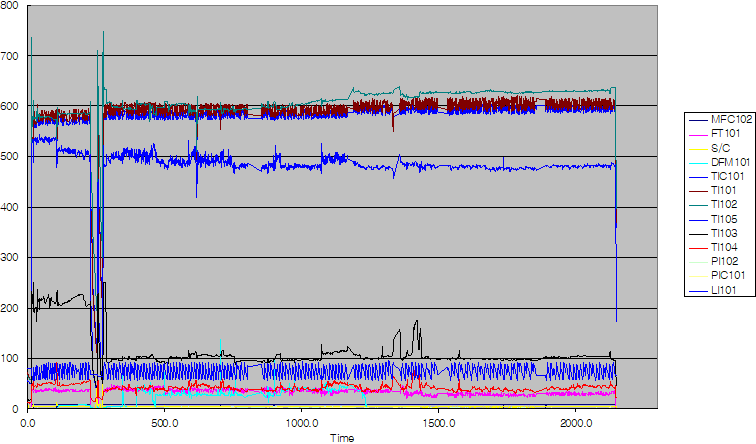
Task: Click the 2000.0 tick label on the time axis
Action: pyautogui.click(x=576, y=423)
